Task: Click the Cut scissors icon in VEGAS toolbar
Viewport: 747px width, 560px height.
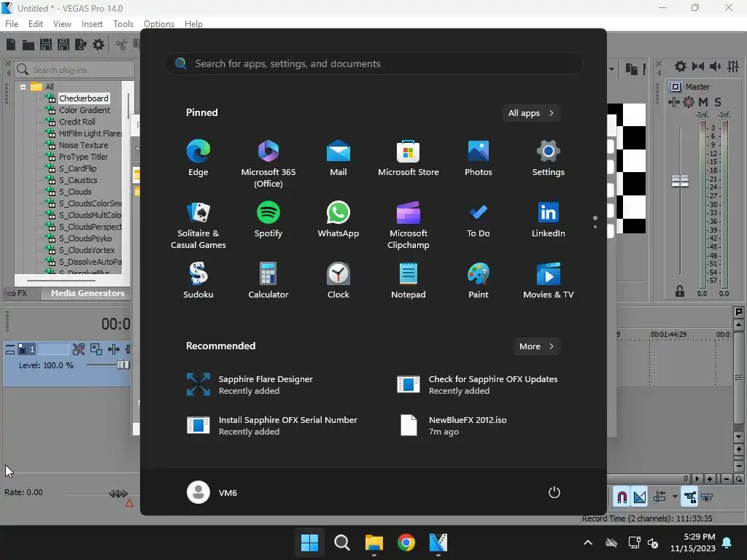Action: pos(122,44)
